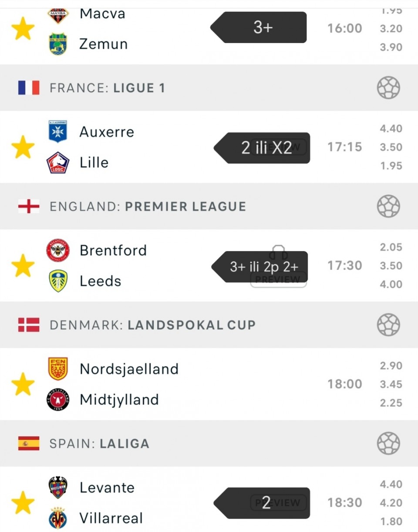The width and height of the screenshot is (418, 532).
Task: Click the '2 ili X2' tip label
Action: coord(266,148)
